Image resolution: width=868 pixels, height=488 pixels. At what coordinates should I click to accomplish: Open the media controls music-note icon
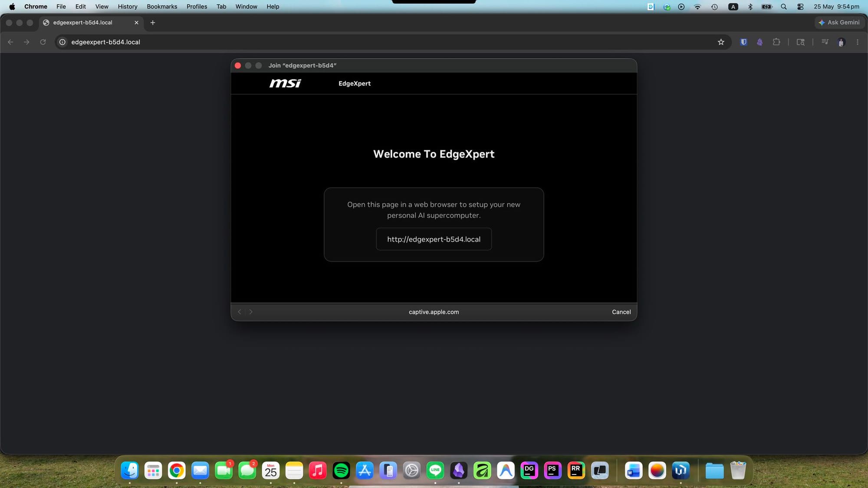[x=825, y=42]
